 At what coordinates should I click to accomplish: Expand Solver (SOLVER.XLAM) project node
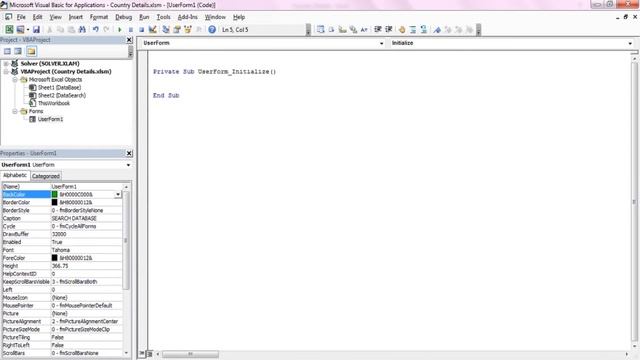(6, 64)
